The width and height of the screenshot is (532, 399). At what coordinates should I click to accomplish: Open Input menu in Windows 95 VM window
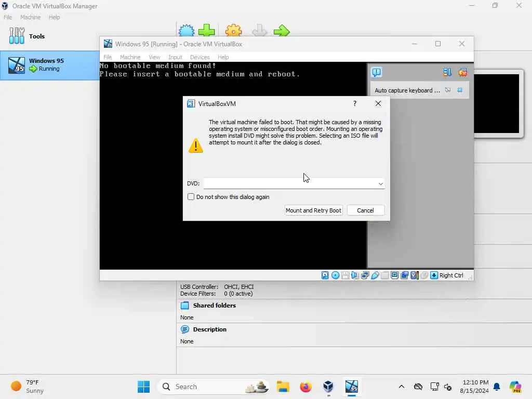click(175, 57)
